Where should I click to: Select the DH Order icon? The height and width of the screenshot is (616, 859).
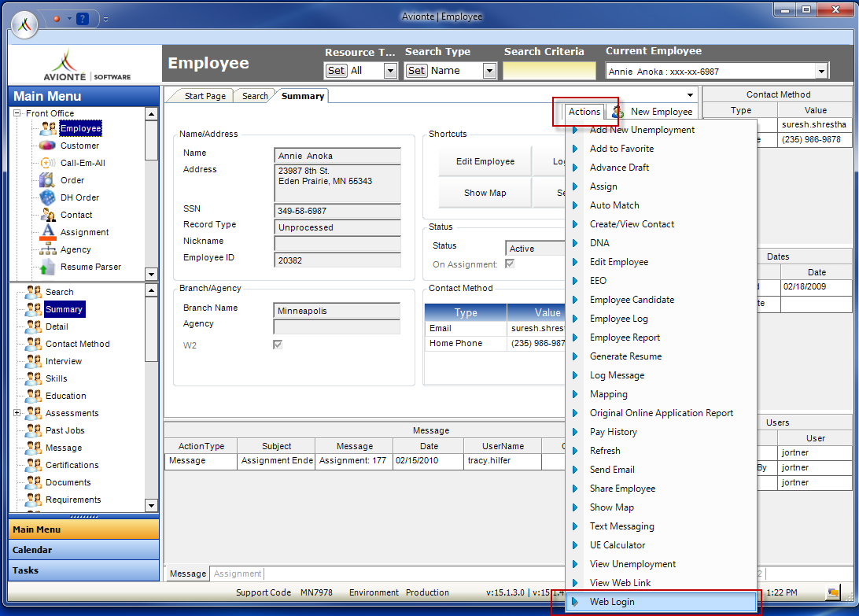47,197
